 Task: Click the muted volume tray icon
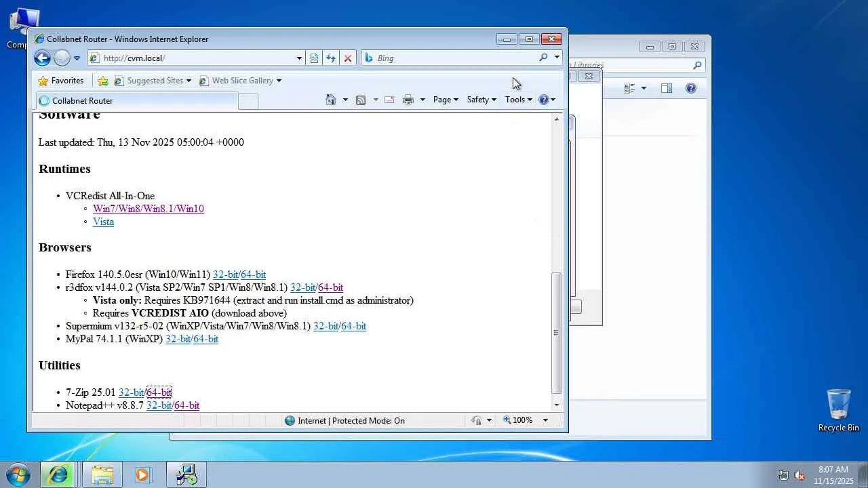(x=800, y=475)
